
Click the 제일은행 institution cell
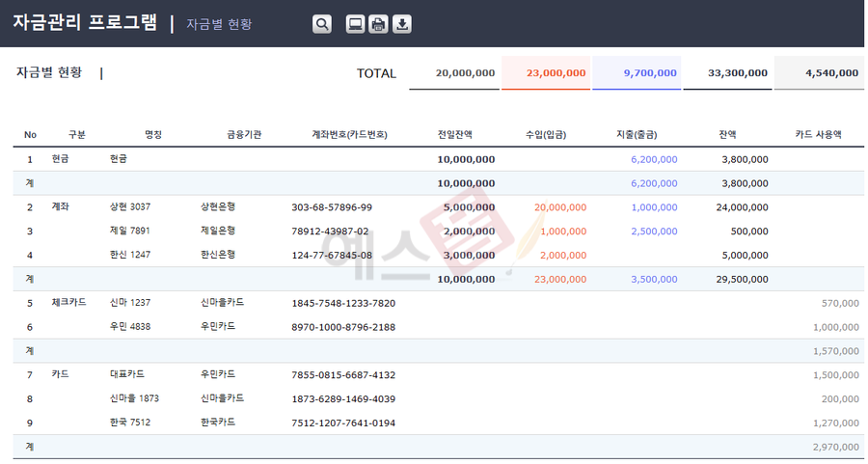click(x=218, y=231)
